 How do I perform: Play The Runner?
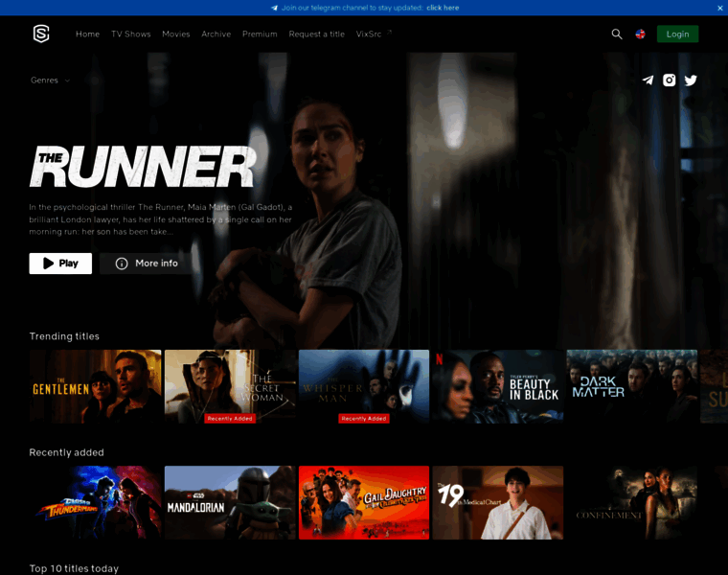pos(60,264)
